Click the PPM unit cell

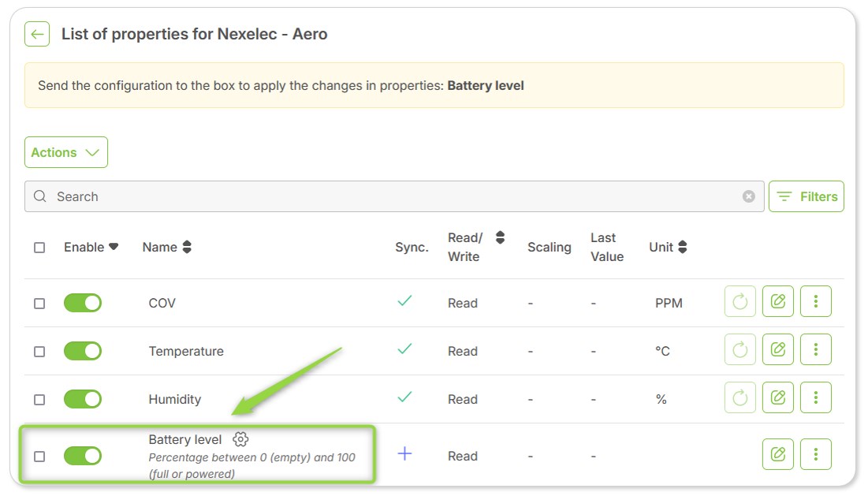(669, 304)
